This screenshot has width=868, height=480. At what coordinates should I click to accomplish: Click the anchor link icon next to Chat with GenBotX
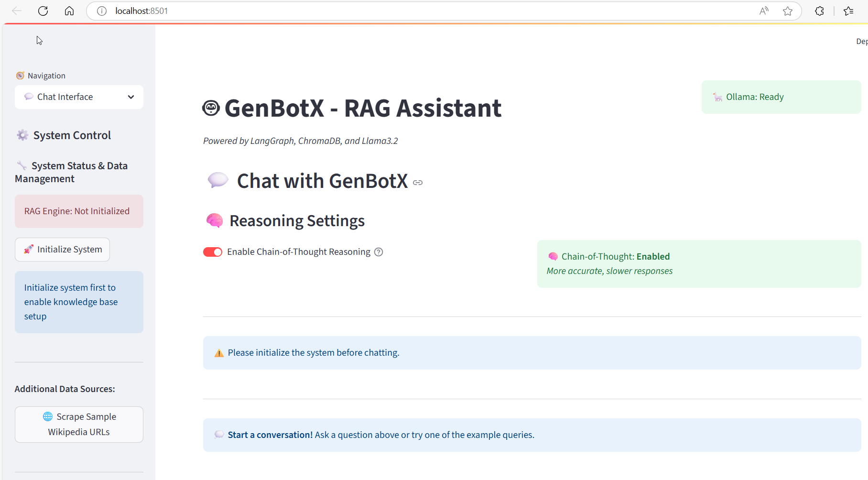pyautogui.click(x=418, y=183)
